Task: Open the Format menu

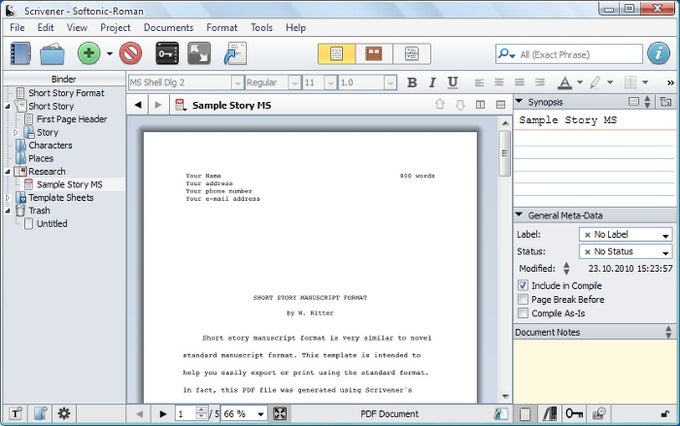Action: coord(222,28)
